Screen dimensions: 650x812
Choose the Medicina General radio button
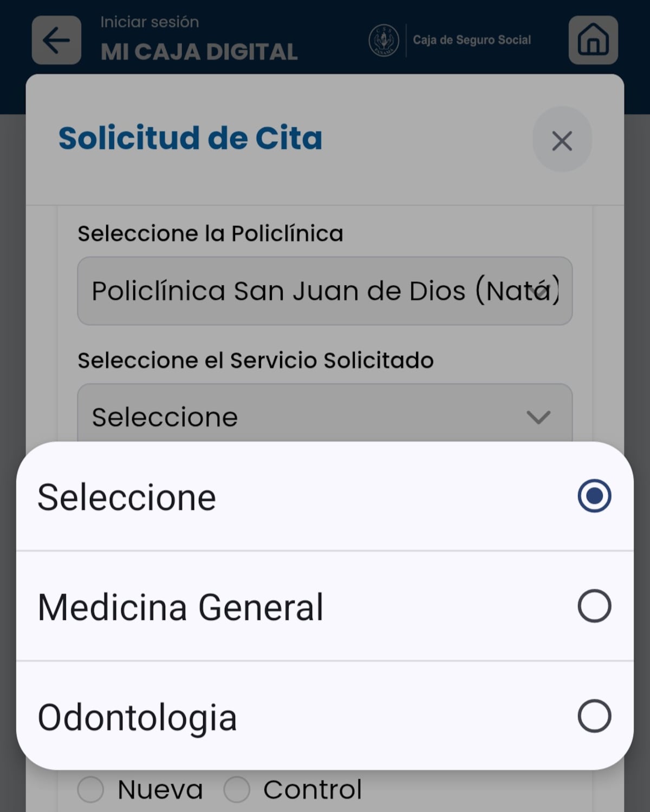click(x=594, y=606)
